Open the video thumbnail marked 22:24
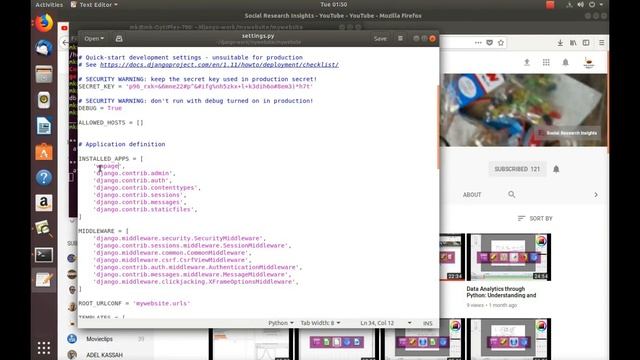 tap(452, 257)
